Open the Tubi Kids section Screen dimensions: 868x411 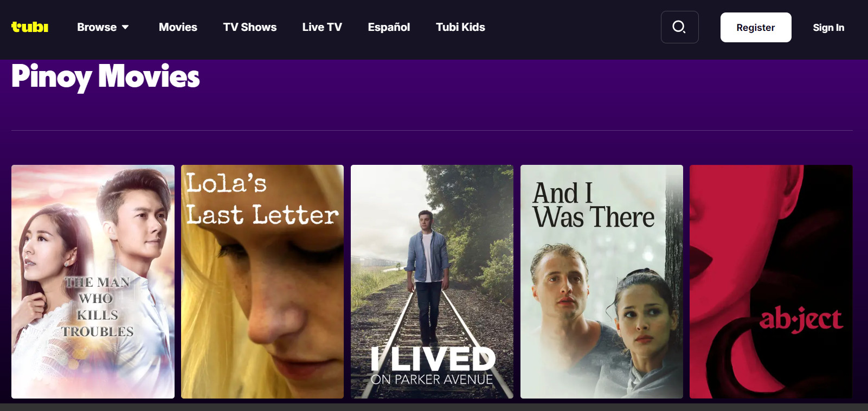(460, 27)
